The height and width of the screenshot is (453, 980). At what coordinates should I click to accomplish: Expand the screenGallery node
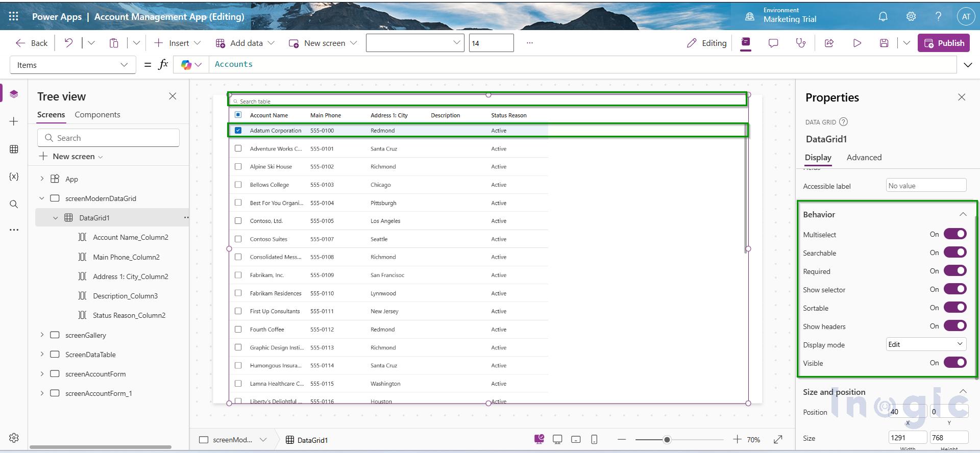[42, 335]
